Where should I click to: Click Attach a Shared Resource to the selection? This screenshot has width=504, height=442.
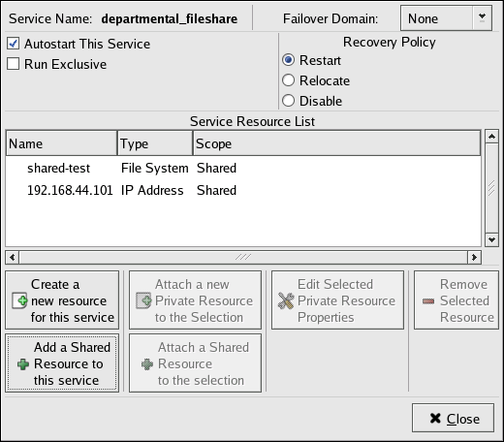point(195,363)
